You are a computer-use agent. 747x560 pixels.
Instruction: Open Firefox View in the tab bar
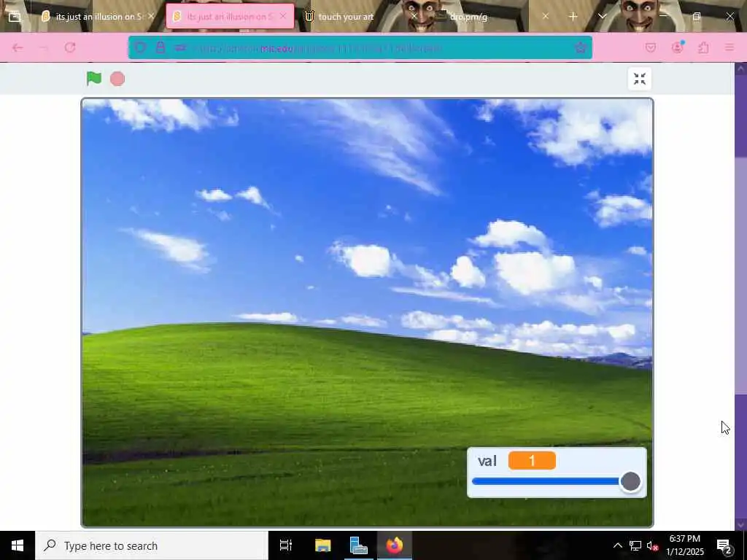click(x=15, y=17)
